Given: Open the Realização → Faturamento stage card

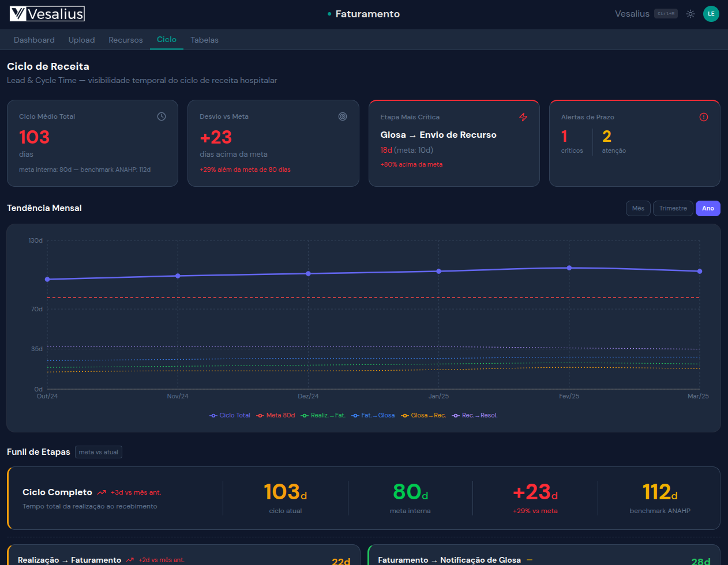Looking at the screenshot, I should (183, 556).
